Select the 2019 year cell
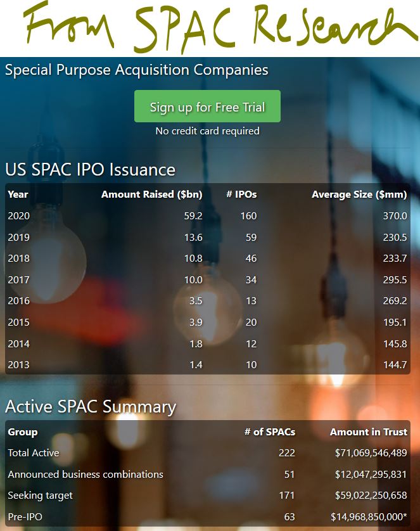 click(x=18, y=237)
